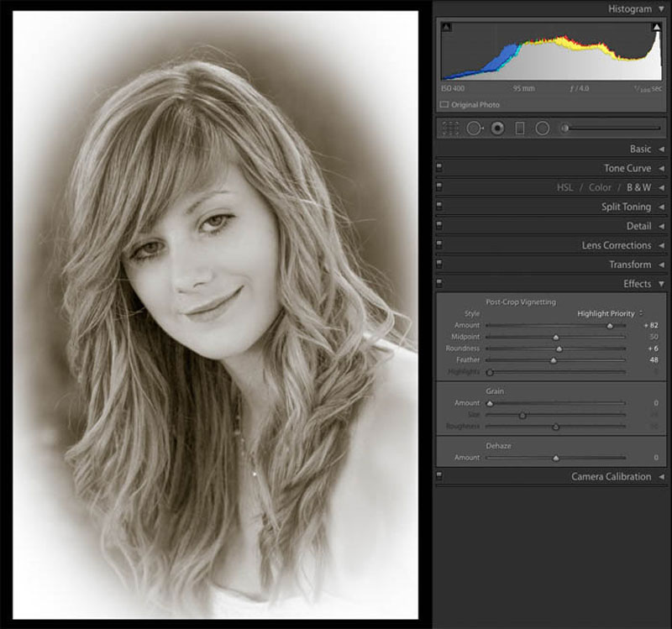The image size is (672, 629).
Task: Click the Adjustment Brush slider icon
Action: (565, 128)
